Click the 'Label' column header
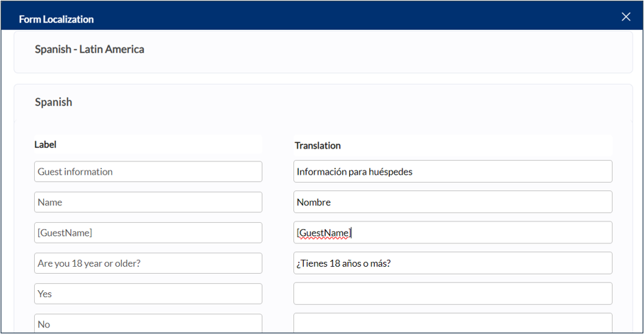Image resolution: width=644 pixels, height=334 pixels. [45, 144]
